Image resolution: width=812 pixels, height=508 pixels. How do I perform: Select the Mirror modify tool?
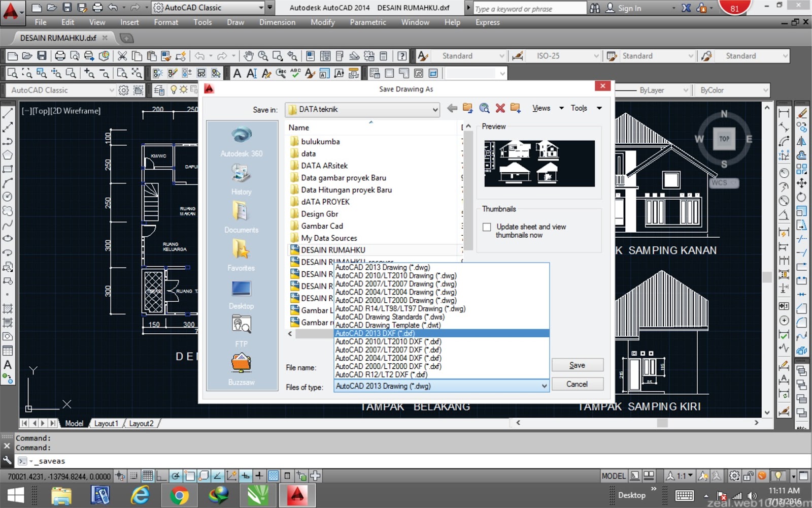click(x=802, y=141)
